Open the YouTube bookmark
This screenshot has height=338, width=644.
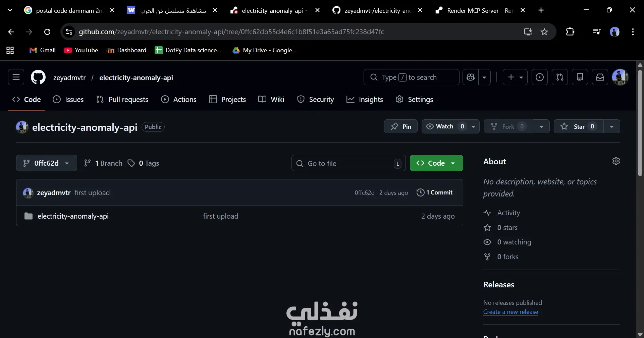coord(81,50)
